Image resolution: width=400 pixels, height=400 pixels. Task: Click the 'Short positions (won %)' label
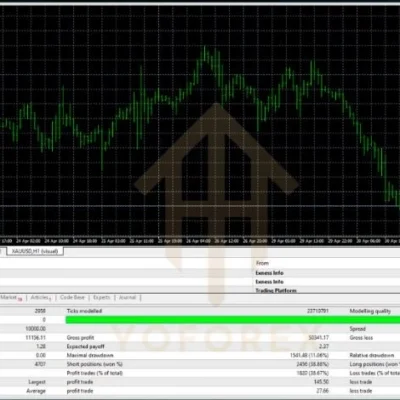(x=95, y=364)
